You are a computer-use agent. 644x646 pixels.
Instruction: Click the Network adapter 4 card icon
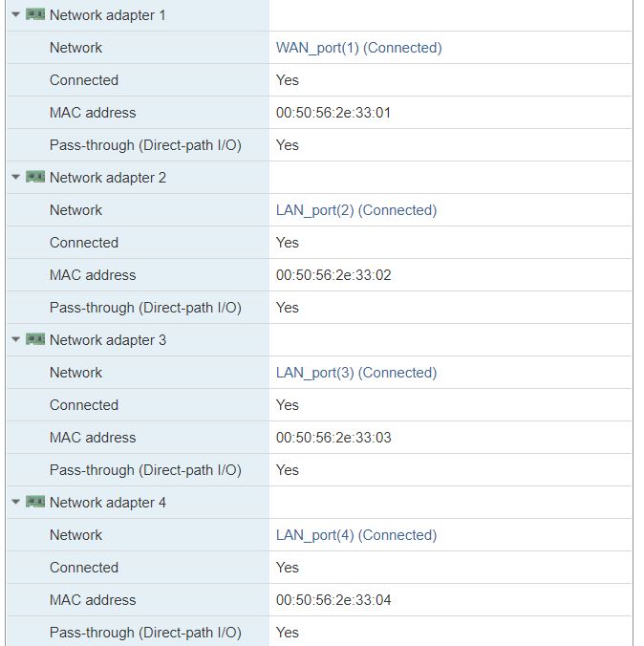35,502
